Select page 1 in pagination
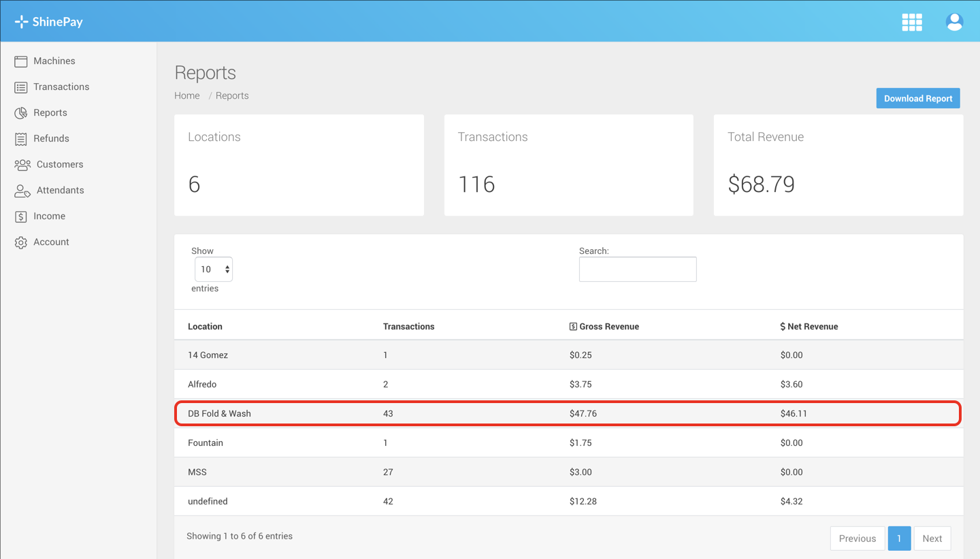 [x=899, y=538]
